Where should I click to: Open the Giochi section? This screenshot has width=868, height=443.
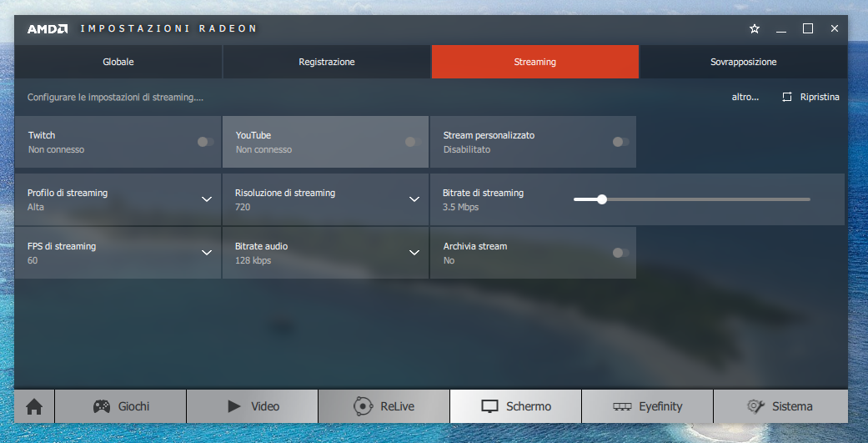click(x=121, y=406)
